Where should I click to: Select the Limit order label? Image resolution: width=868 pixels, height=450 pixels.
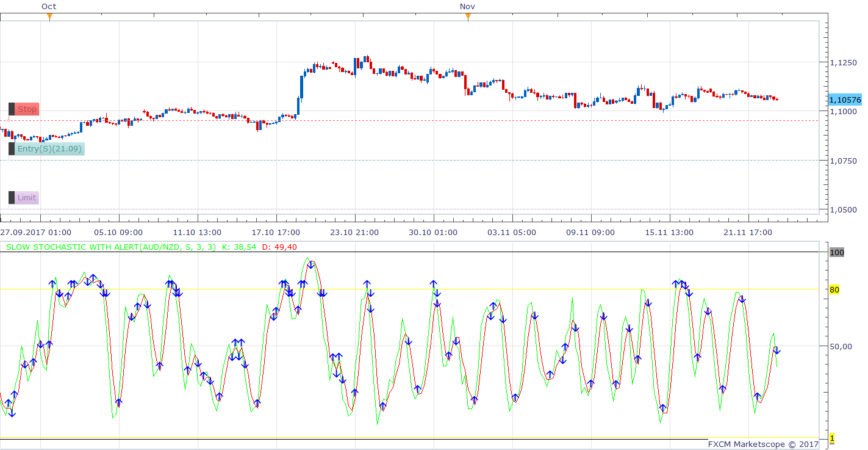[x=27, y=197]
